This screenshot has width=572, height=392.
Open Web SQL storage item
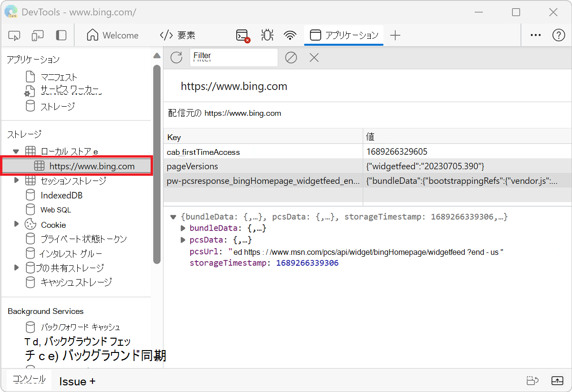(x=55, y=210)
